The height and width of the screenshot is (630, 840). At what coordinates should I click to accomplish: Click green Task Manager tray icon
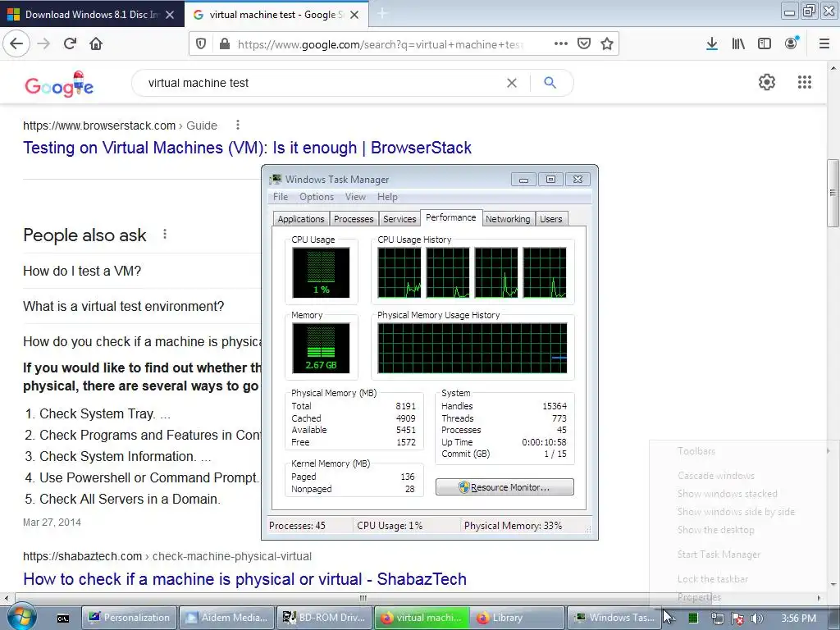click(693, 619)
